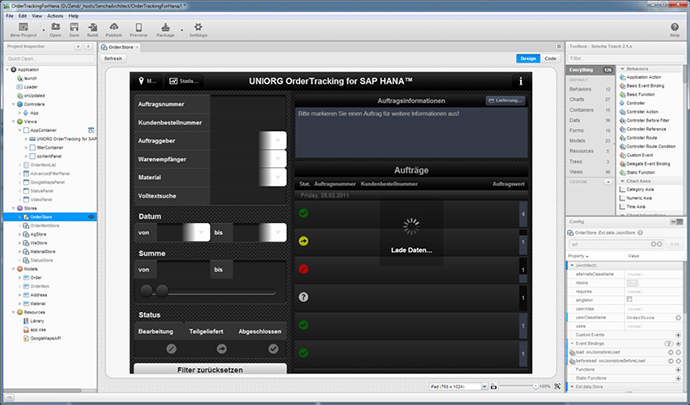Click the Publish toolbar icon

click(x=114, y=27)
